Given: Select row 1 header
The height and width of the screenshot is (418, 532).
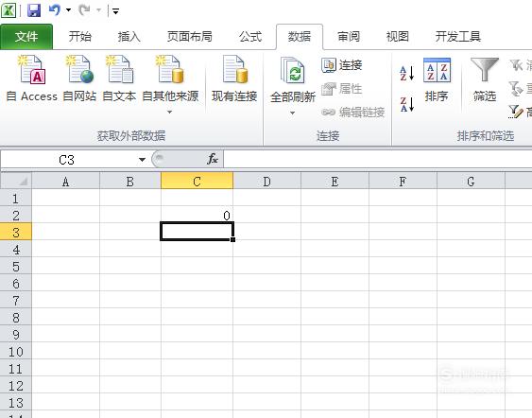Looking at the screenshot, I should [16, 198].
